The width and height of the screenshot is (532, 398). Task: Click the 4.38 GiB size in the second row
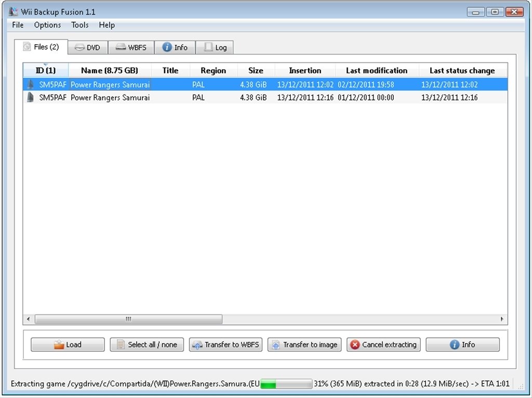(254, 98)
